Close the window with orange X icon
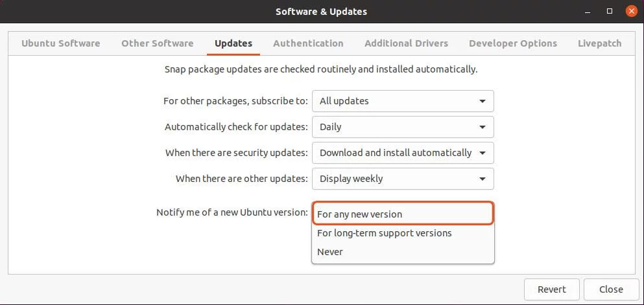 (x=632, y=11)
